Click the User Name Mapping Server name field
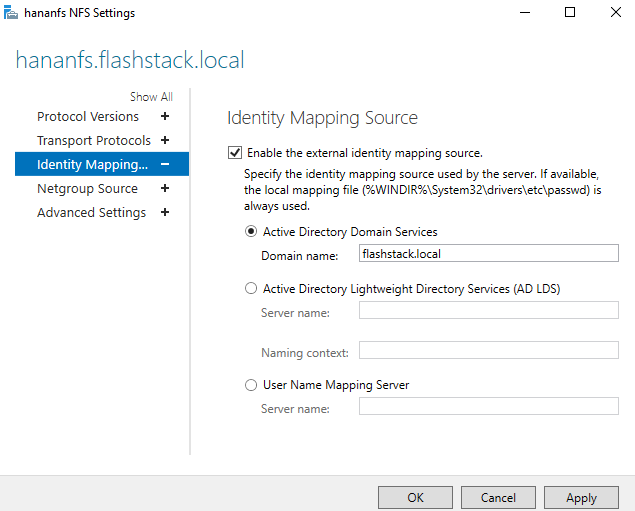Viewport: 635px width, 511px height. coord(489,406)
